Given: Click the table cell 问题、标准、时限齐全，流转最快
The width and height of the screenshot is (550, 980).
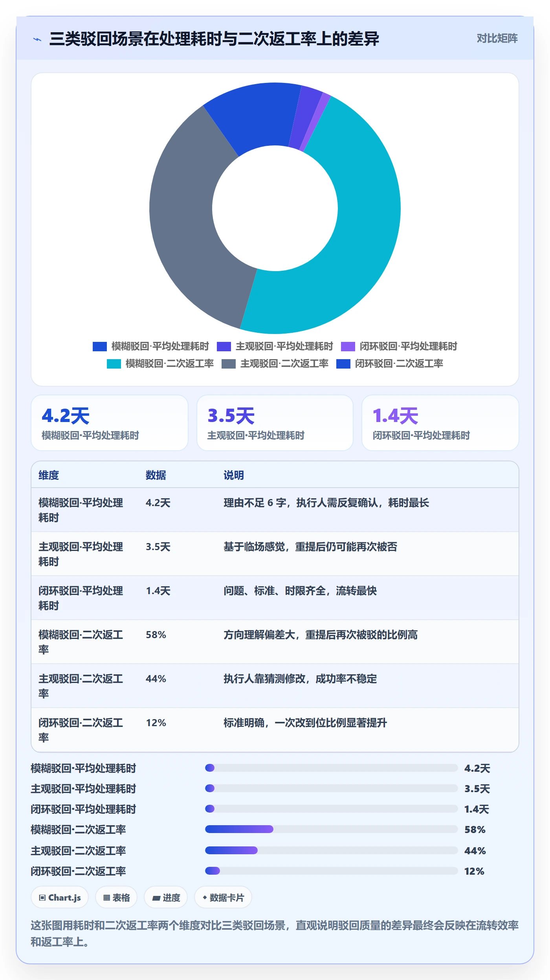Looking at the screenshot, I should [300, 591].
